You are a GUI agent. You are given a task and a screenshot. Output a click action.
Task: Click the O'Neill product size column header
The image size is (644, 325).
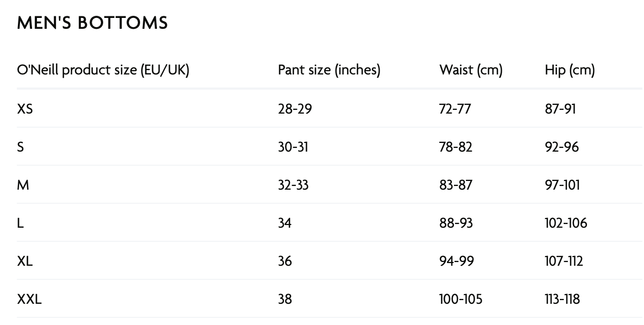pos(103,70)
